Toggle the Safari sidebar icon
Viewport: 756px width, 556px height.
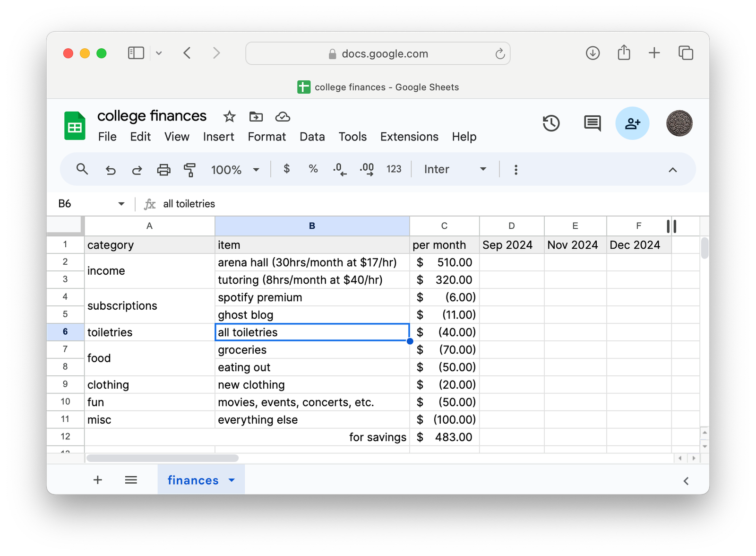coord(136,53)
